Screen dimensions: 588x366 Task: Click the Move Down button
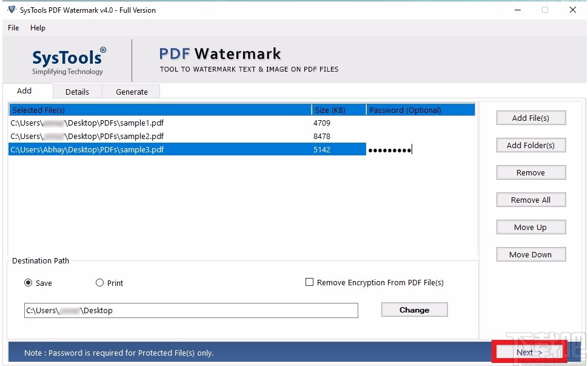[x=530, y=254]
